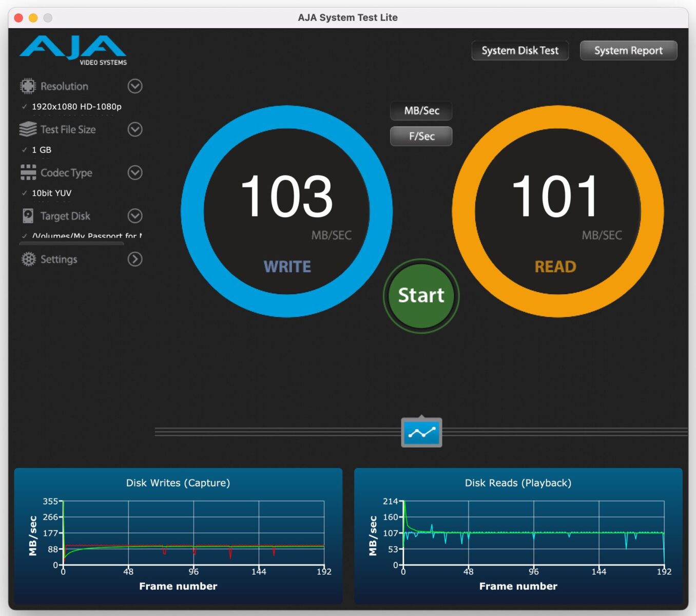
Task: Click the 103 write speed value
Action: [287, 196]
